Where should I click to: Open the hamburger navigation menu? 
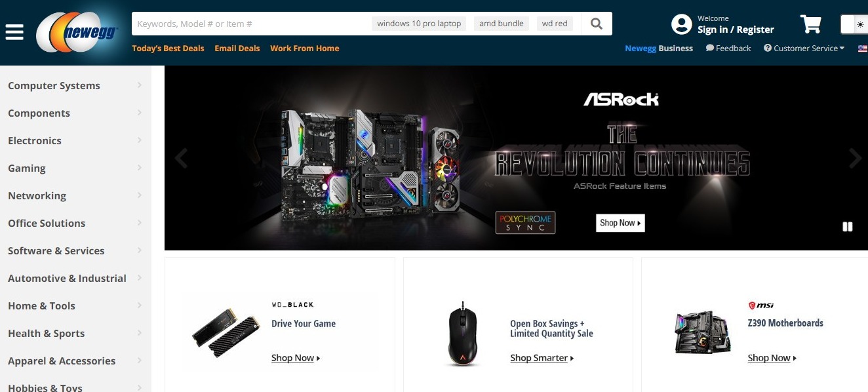click(x=14, y=31)
